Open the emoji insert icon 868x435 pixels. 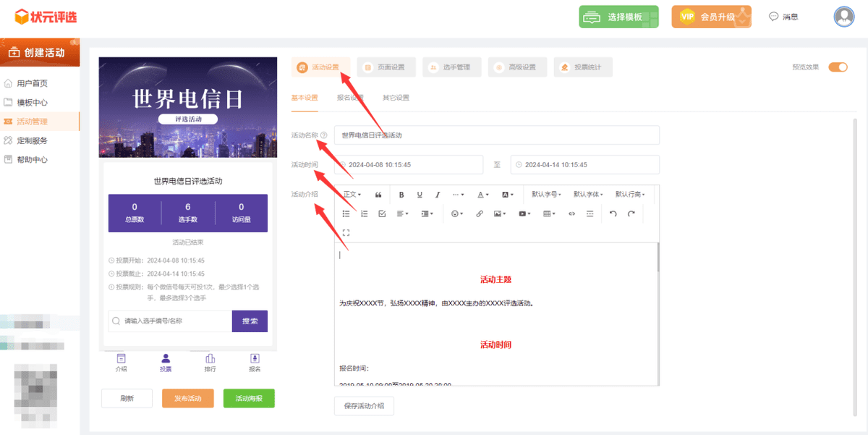click(456, 213)
